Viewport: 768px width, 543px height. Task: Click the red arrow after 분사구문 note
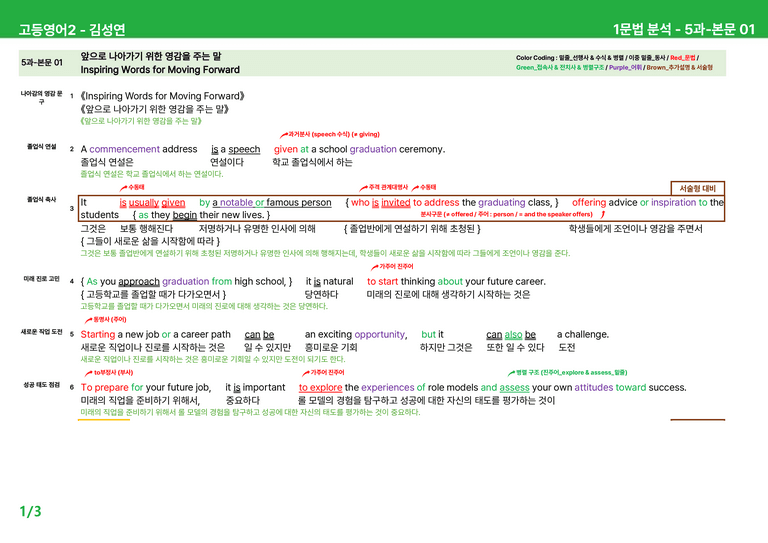point(603,214)
